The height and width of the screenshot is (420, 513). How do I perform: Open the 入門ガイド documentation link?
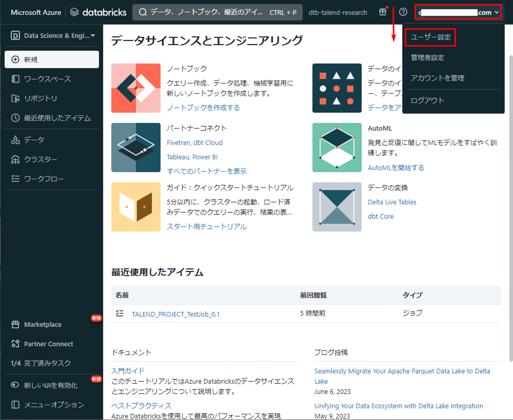128,371
